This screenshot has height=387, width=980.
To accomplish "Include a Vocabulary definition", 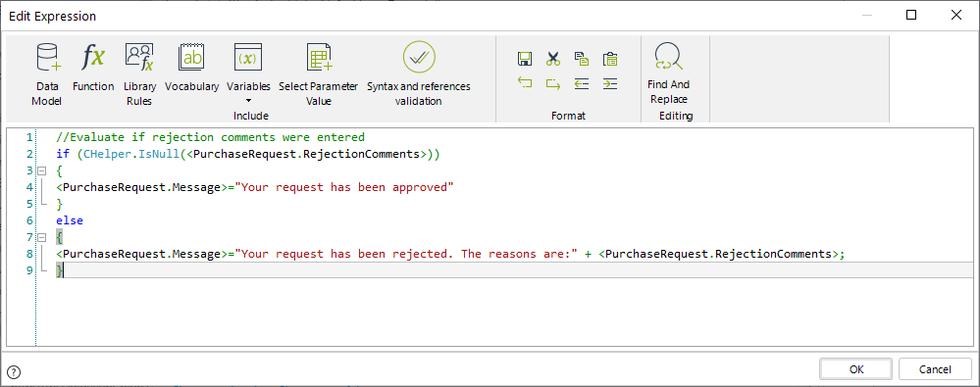I will (192, 68).
